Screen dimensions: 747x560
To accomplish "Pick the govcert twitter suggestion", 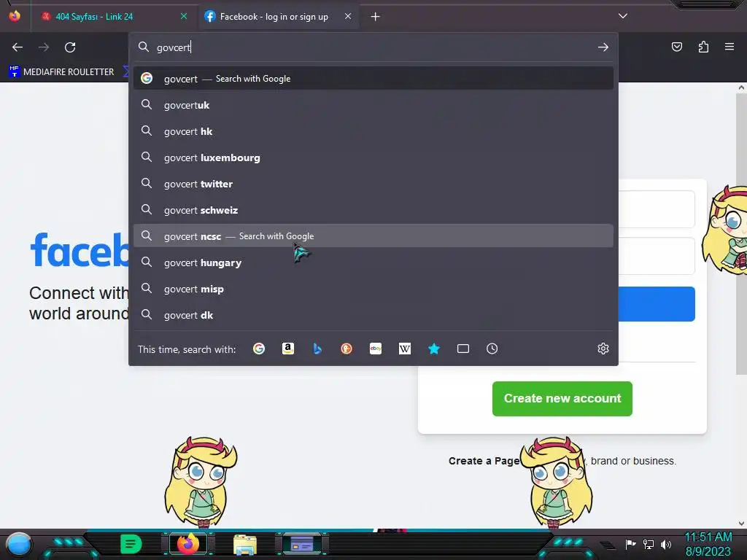I will coord(373,184).
